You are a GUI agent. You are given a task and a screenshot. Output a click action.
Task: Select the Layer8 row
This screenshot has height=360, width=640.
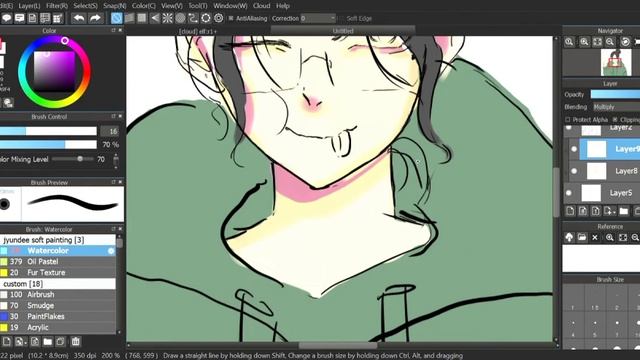coord(604,171)
